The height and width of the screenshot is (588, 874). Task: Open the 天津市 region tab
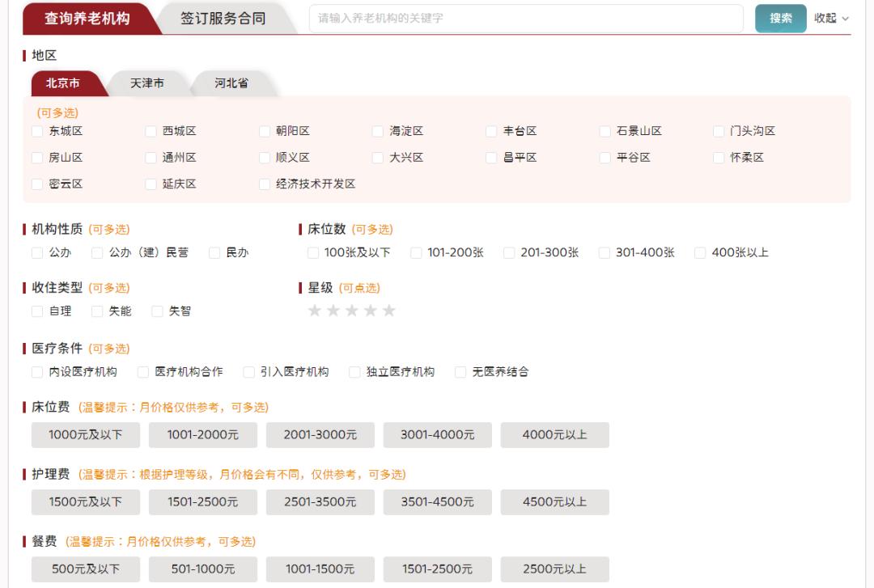pos(147,82)
